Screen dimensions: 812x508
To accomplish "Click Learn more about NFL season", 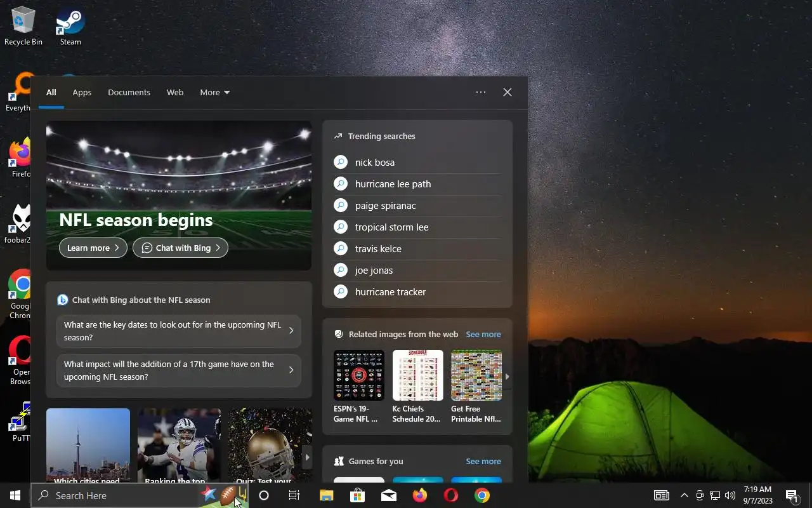I will pos(93,248).
